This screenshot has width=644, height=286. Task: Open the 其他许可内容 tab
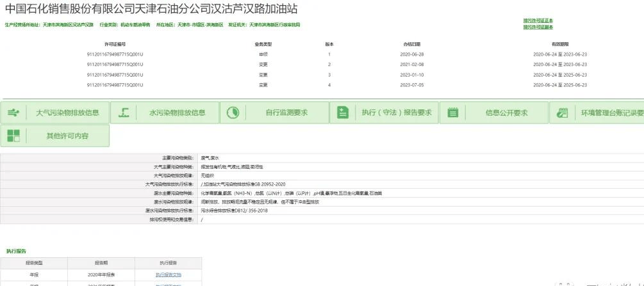[x=54, y=136]
